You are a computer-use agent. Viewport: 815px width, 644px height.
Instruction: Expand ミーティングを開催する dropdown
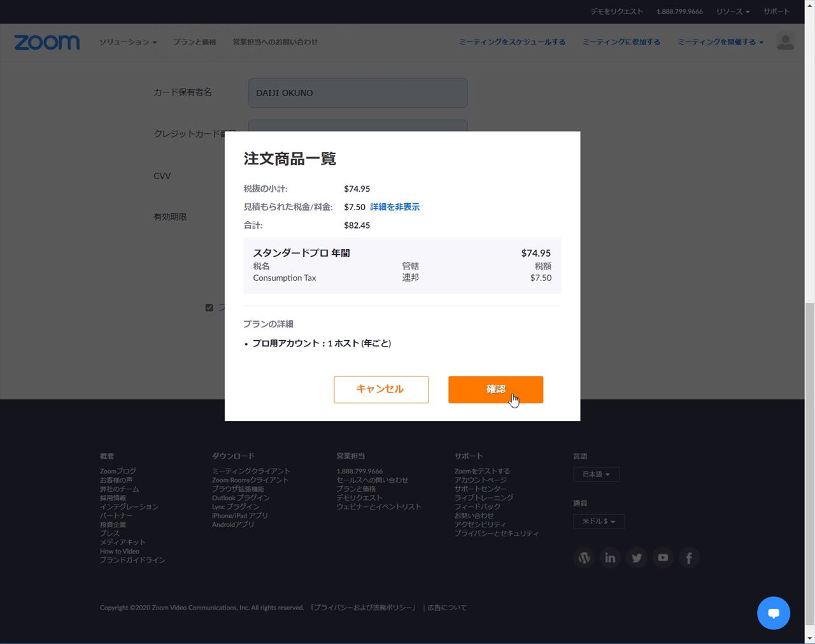click(720, 42)
